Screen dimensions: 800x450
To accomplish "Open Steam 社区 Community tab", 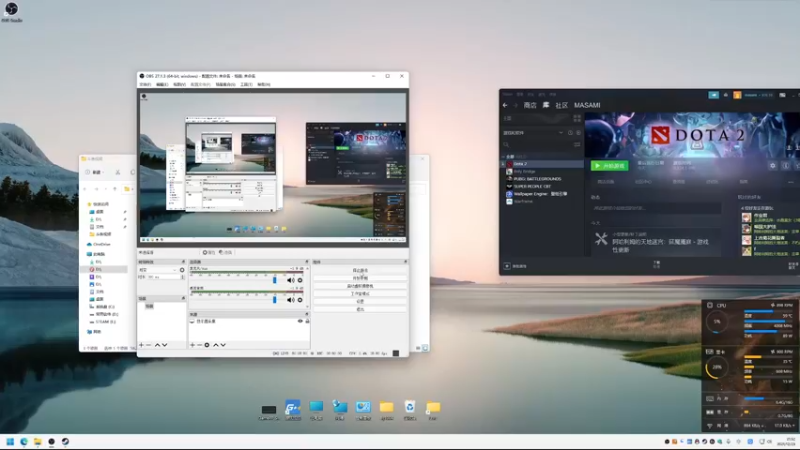I will 561,105.
